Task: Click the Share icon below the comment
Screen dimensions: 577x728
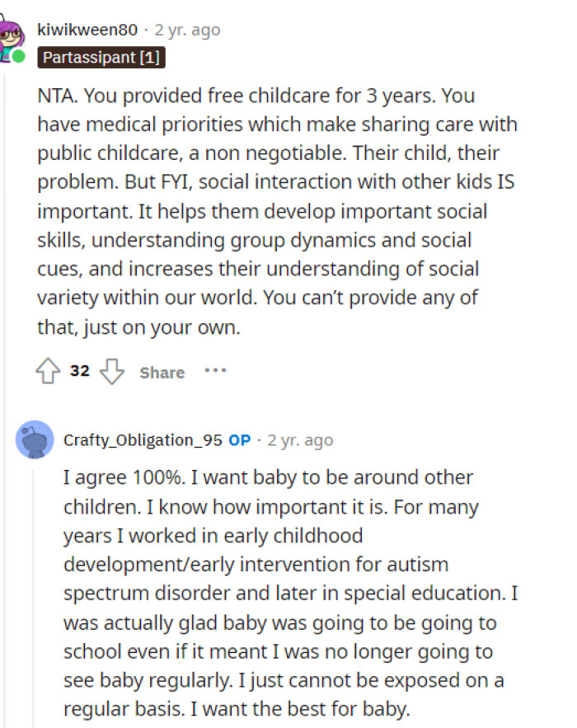Action: pyautogui.click(x=161, y=373)
